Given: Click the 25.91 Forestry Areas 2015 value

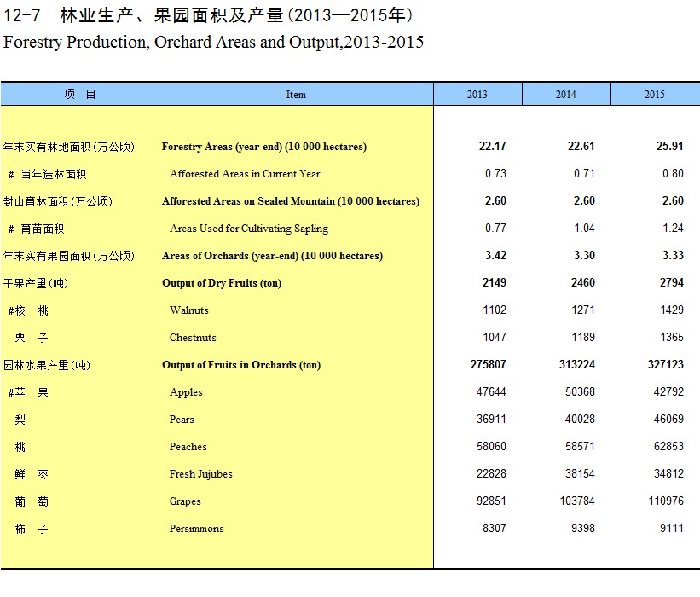Looking at the screenshot, I should click(x=669, y=146).
